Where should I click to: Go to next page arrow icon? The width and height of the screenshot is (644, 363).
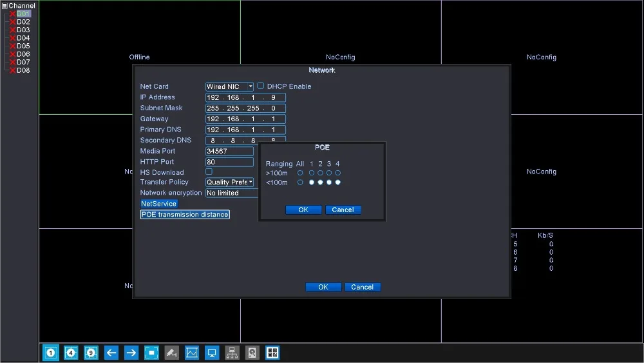pyautogui.click(x=131, y=353)
